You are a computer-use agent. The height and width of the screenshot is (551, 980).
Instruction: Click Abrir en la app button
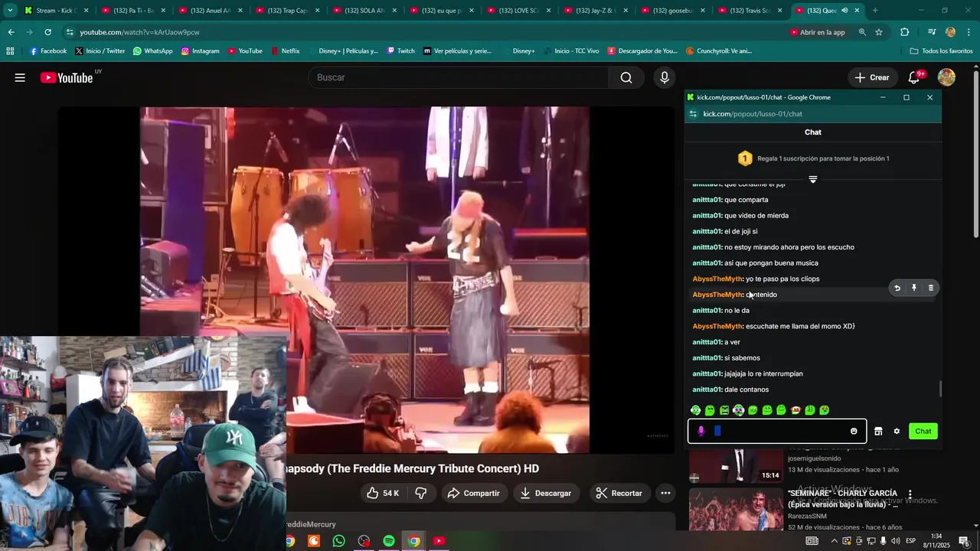(817, 32)
